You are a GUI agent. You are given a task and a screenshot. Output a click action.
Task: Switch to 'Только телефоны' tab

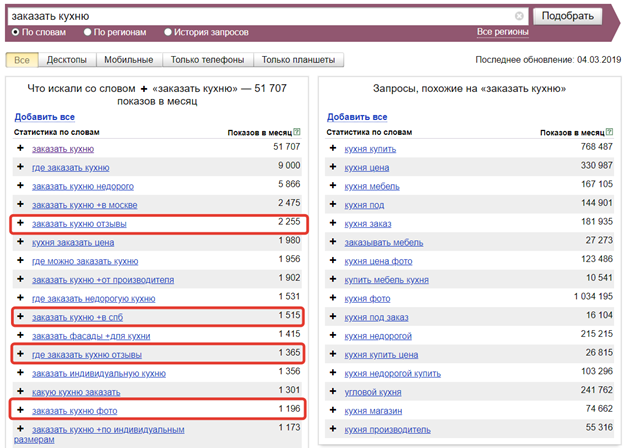click(x=208, y=60)
